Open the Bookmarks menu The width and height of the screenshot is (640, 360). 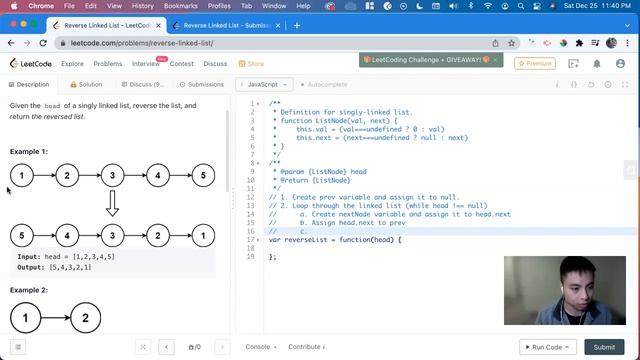pyautogui.click(x=180, y=6)
